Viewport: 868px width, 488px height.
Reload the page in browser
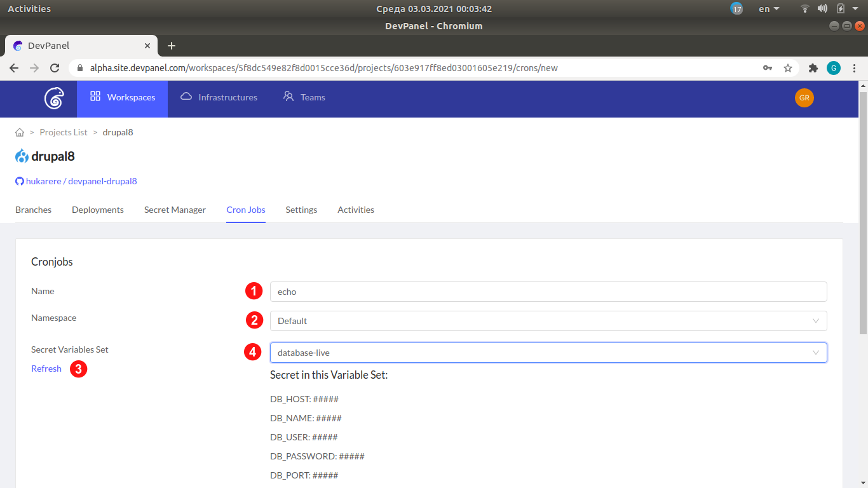(x=55, y=68)
